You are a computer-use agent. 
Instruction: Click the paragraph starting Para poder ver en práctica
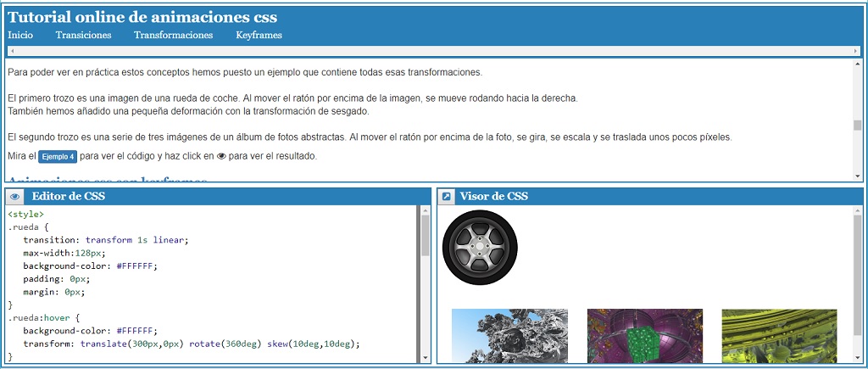coord(245,73)
